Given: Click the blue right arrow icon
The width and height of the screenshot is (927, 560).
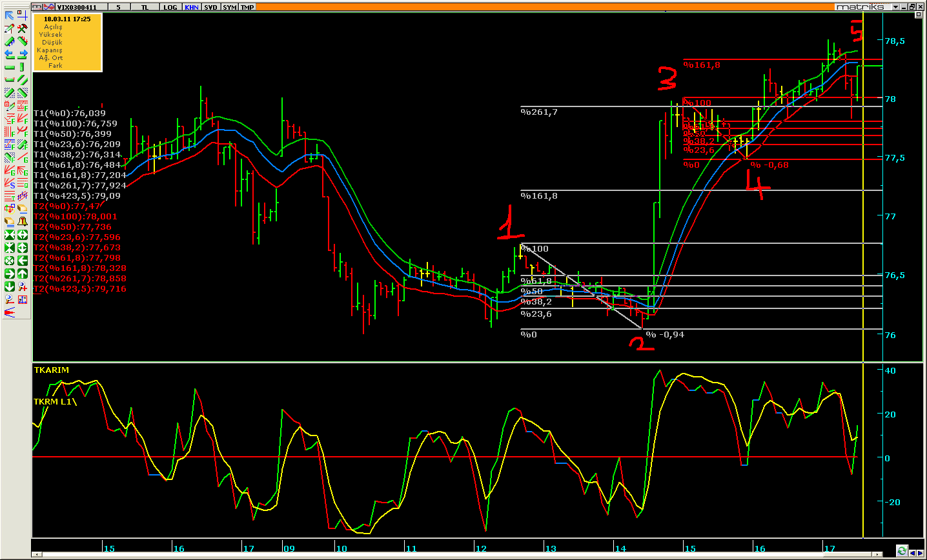Looking at the screenshot, I should tap(23, 54).
